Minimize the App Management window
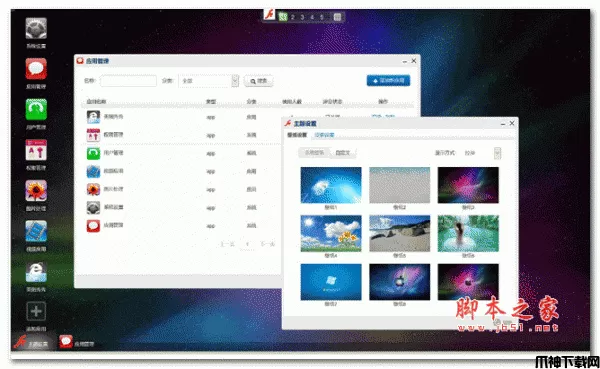 [405, 61]
